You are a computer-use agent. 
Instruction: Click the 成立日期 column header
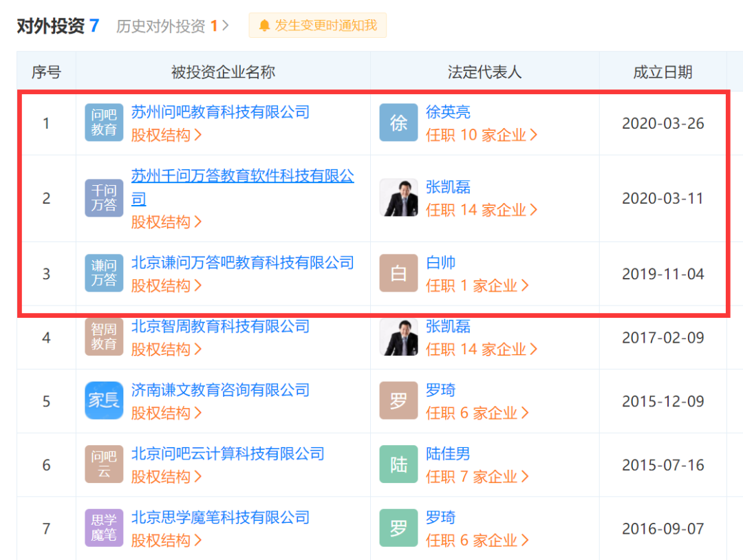point(663,72)
